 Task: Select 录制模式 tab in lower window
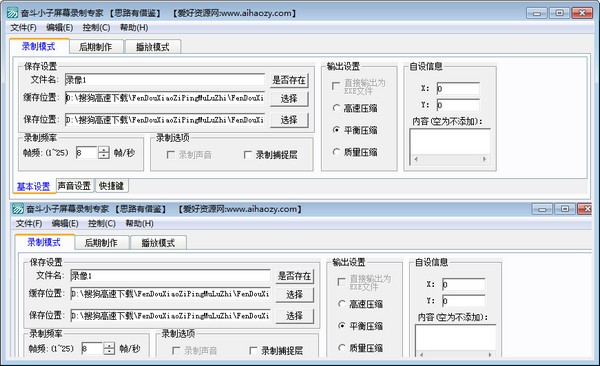click(x=44, y=242)
